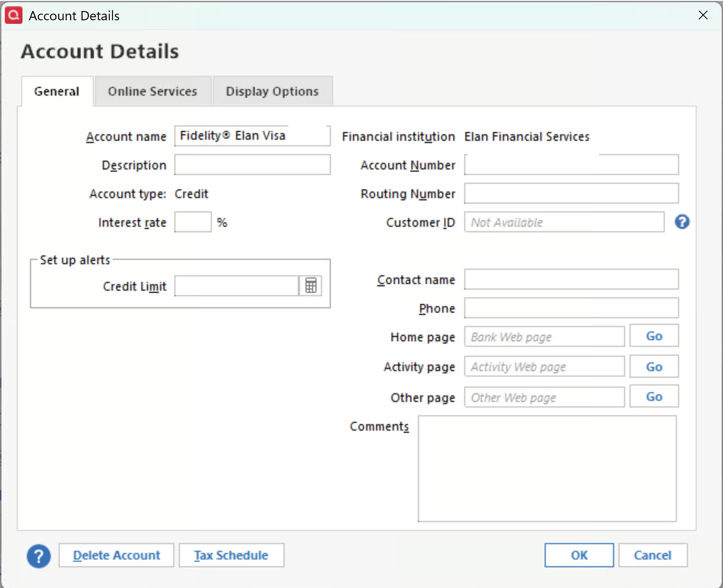Click Go next to Activity page
This screenshot has height=588, width=723.
pos(654,367)
